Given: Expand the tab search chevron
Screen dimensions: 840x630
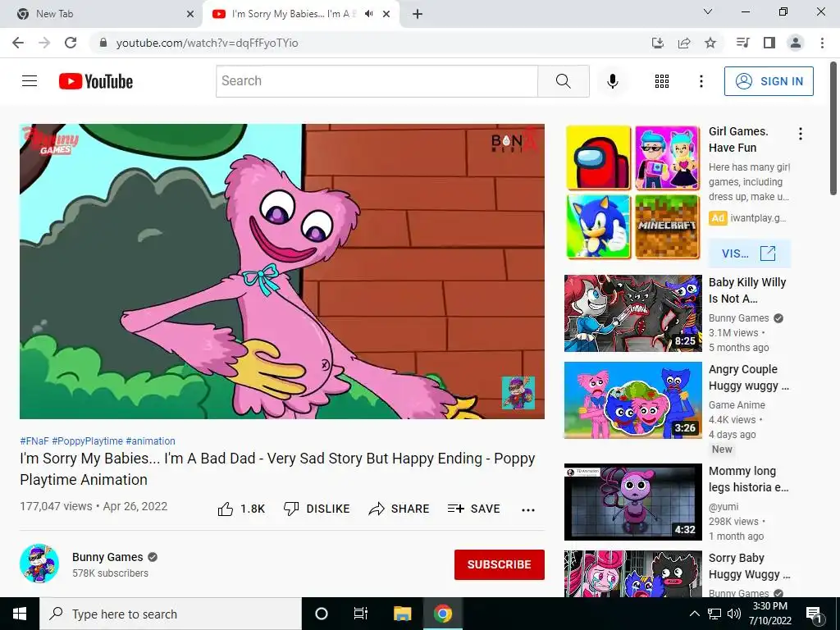Looking at the screenshot, I should [x=708, y=11].
